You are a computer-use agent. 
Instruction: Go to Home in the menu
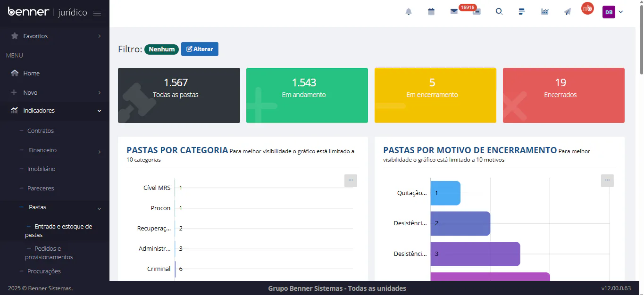(31, 73)
